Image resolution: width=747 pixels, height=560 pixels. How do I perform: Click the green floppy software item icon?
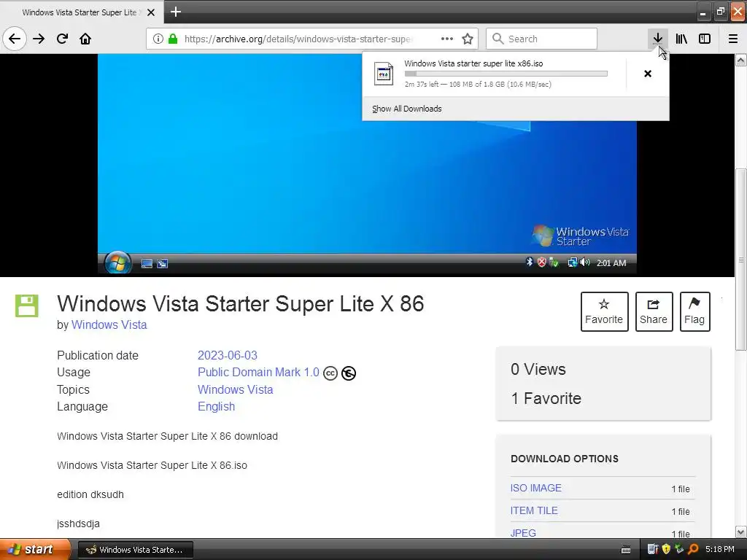coord(27,306)
